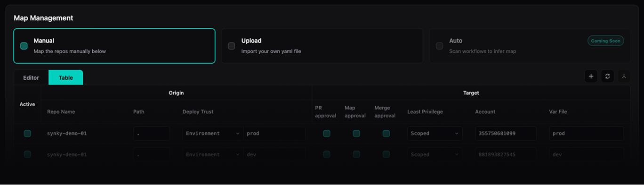Toggle PR approval for dev row
The height and width of the screenshot is (185, 644).
click(327, 154)
